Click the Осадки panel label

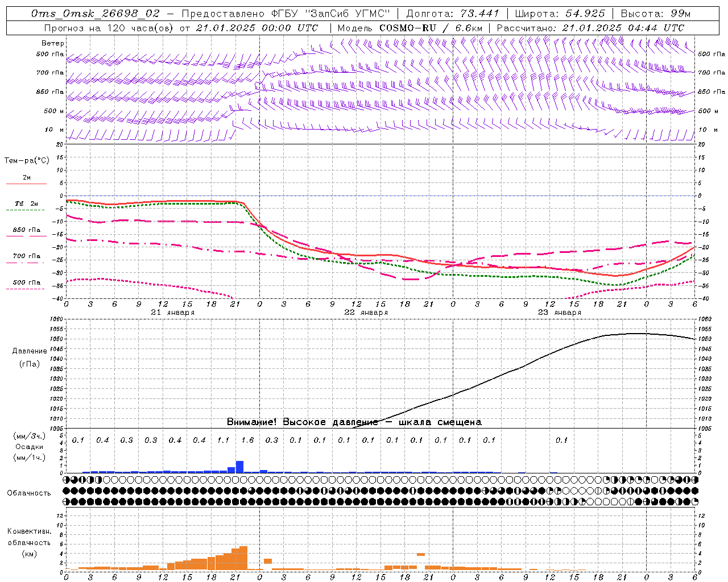click(x=30, y=447)
